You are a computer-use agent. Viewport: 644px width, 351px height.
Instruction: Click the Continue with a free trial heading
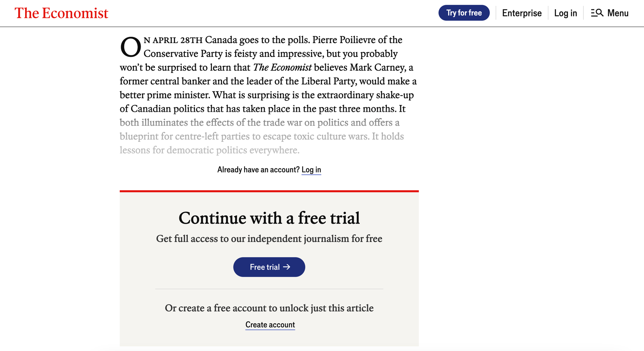(269, 218)
